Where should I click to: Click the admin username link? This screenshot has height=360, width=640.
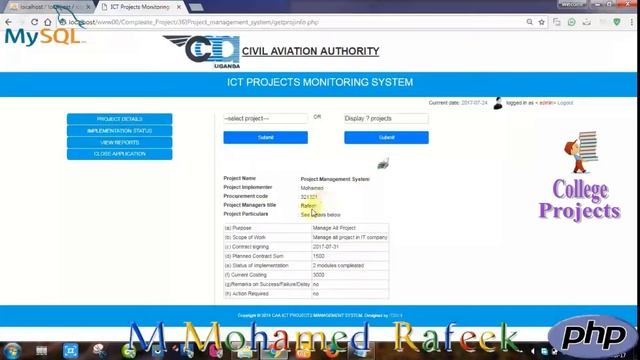coord(545,103)
